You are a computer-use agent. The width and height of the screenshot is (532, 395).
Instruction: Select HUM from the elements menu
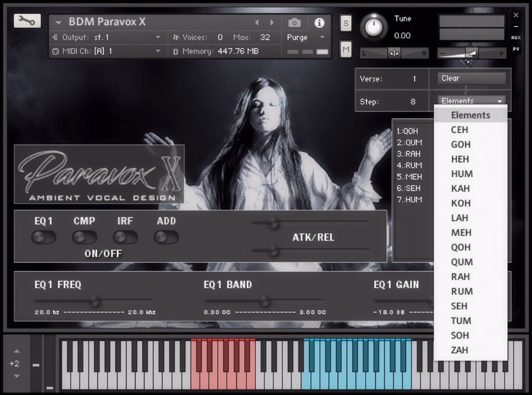click(x=470, y=174)
